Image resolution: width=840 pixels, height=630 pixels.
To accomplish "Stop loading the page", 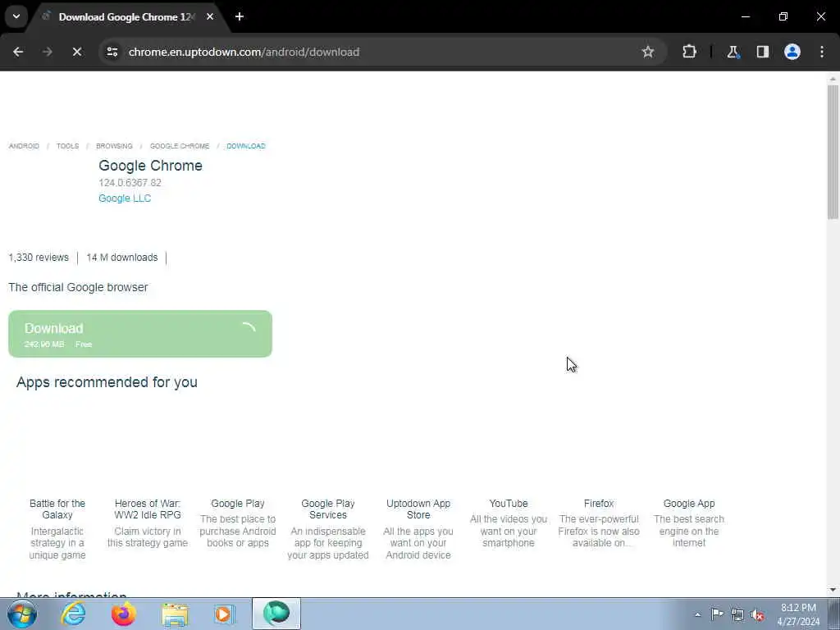I will coord(76,52).
